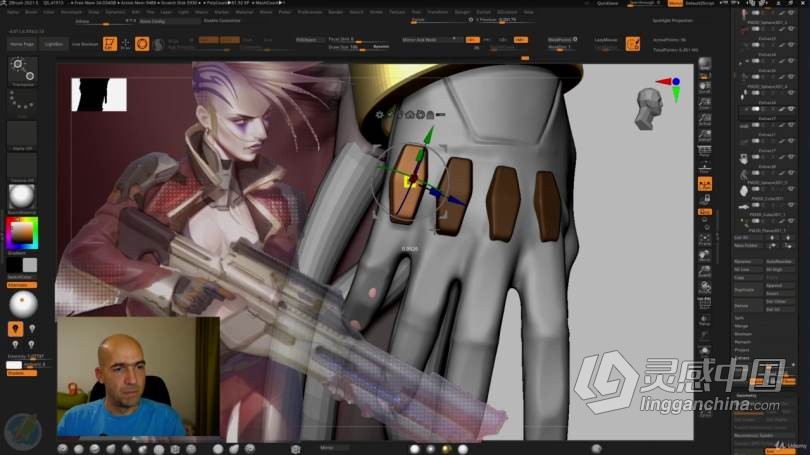The height and width of the screenshot is (455, 810).
Task: Click the Sculptris Pro icon beside Gizmo
Action: (x=159, y=44)
